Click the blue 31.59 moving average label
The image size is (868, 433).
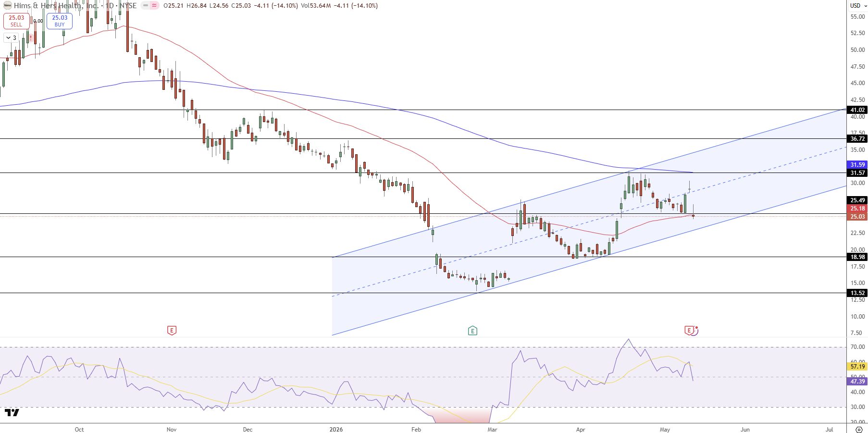coord(857,165)
